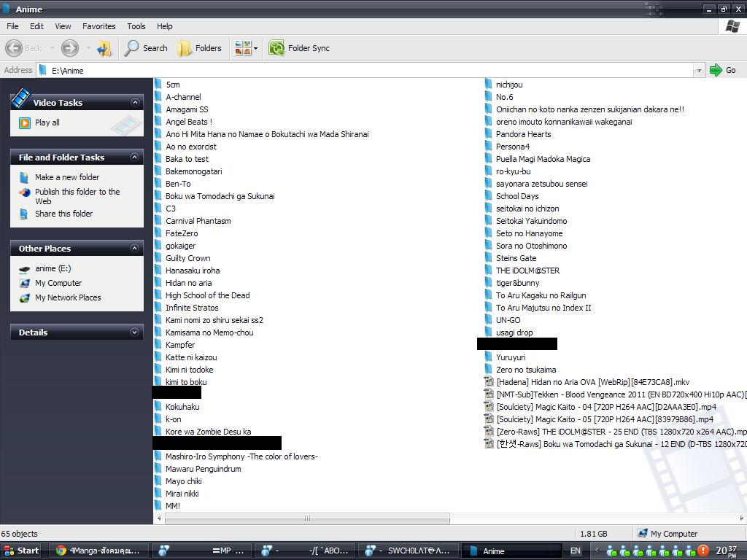Click the horizontal scrollbar thumb
747x560 pixels.
click(307, 518)
